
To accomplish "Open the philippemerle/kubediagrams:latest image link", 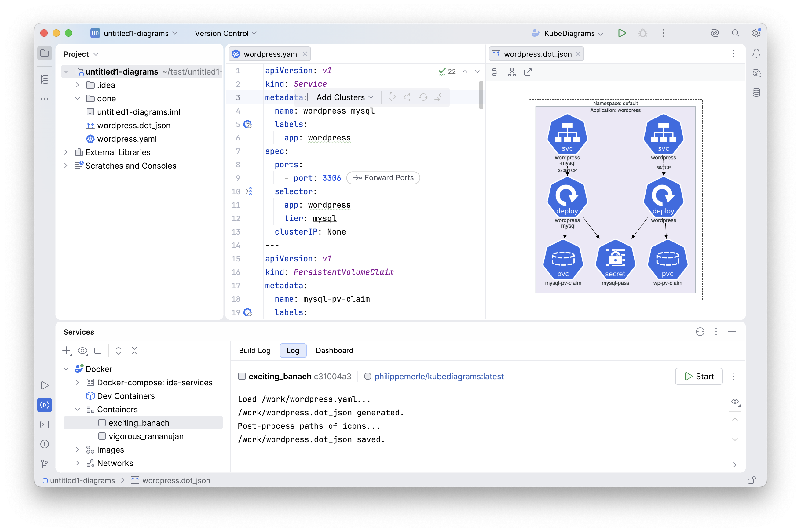I will click(439, 376).
